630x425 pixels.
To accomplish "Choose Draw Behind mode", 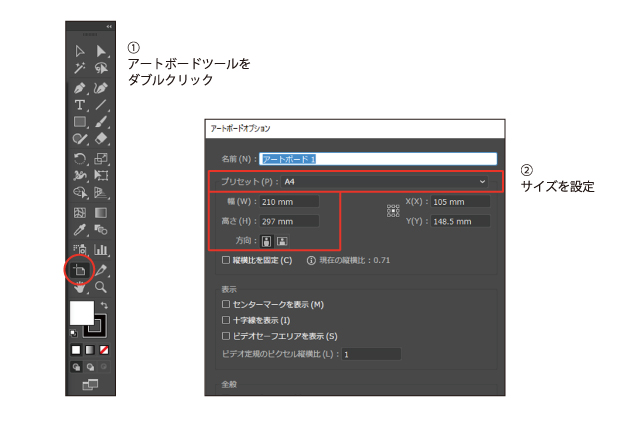I will [90, 367].
